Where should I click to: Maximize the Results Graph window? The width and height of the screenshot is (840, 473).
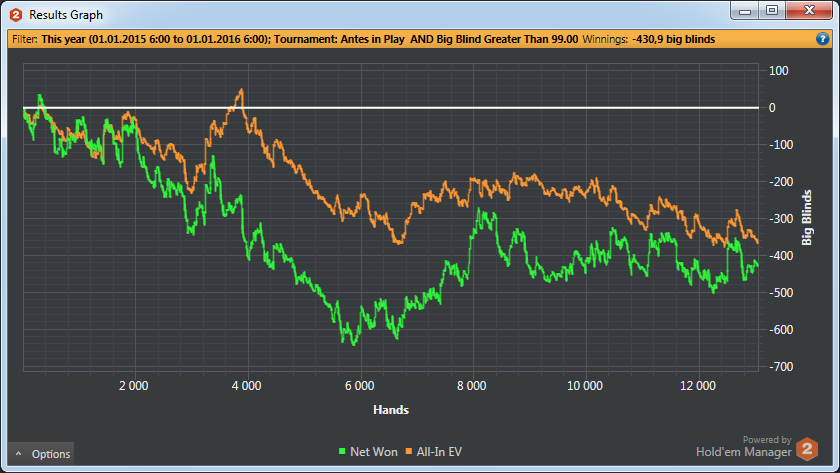pyautogui.click(x=772, y=11)
